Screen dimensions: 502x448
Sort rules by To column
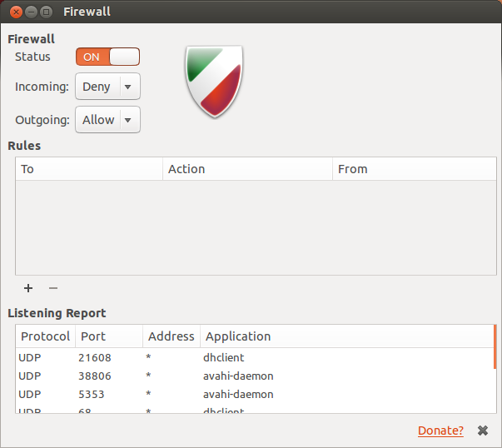point(89,169)
